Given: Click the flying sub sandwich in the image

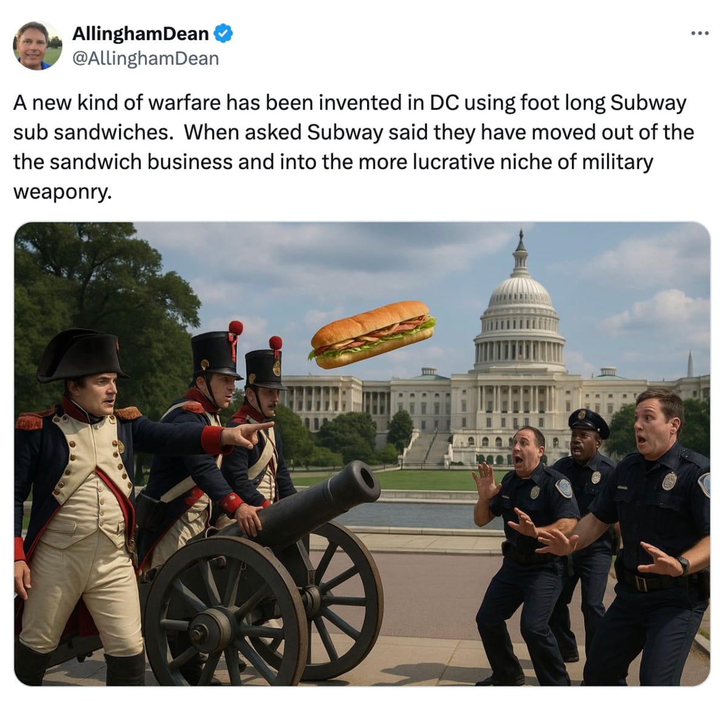Looking at the screenshot, I should click(372, 334).
